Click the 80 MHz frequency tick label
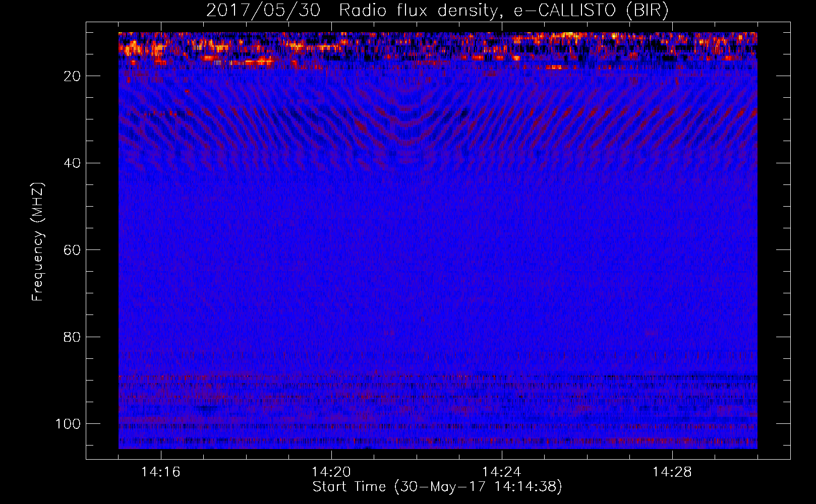This screenshot has height=504, width=816. coord(73,337)
